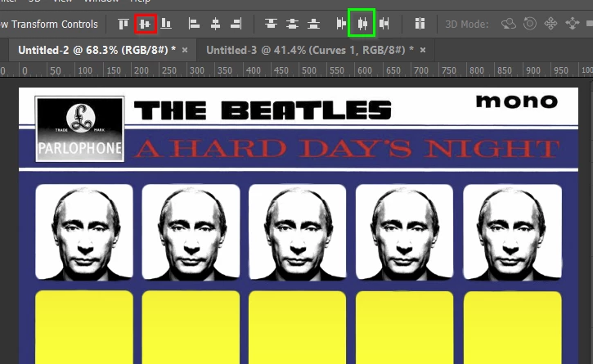Click Align vertical centers icon
Screen dimensions: 593x364
coord(146,24)
